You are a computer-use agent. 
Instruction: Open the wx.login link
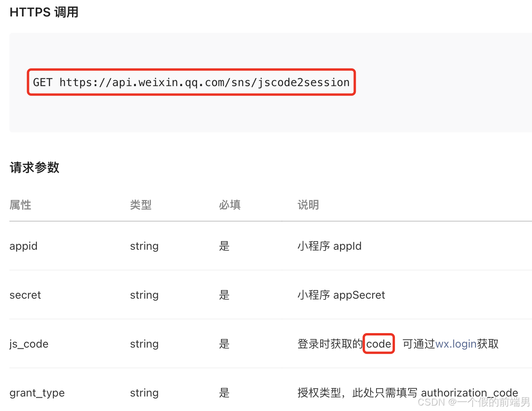(456, 344)
